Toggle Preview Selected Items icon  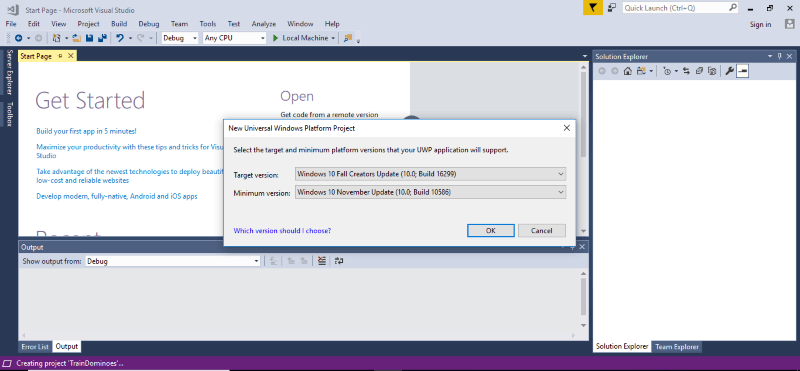[x=742, y=71]
